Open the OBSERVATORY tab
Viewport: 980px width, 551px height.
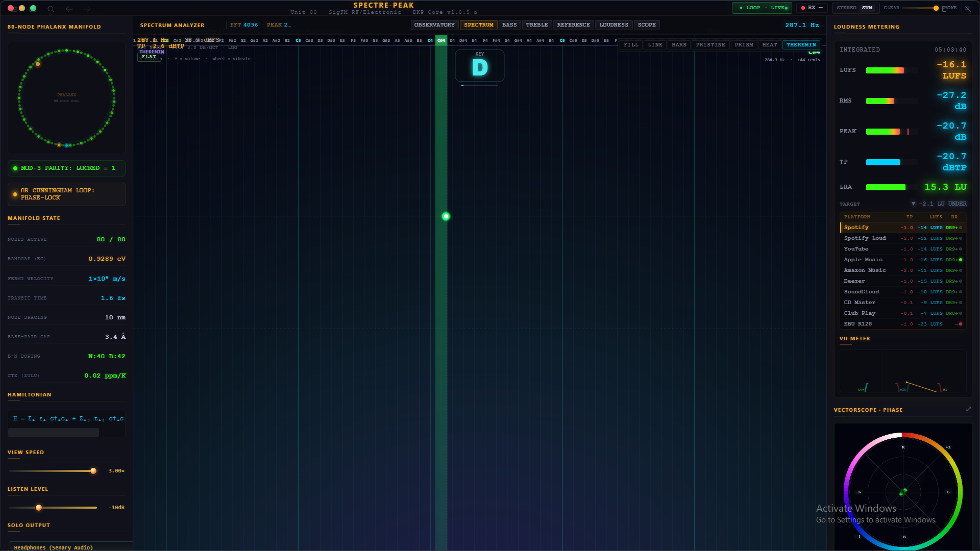click(434, 25)
